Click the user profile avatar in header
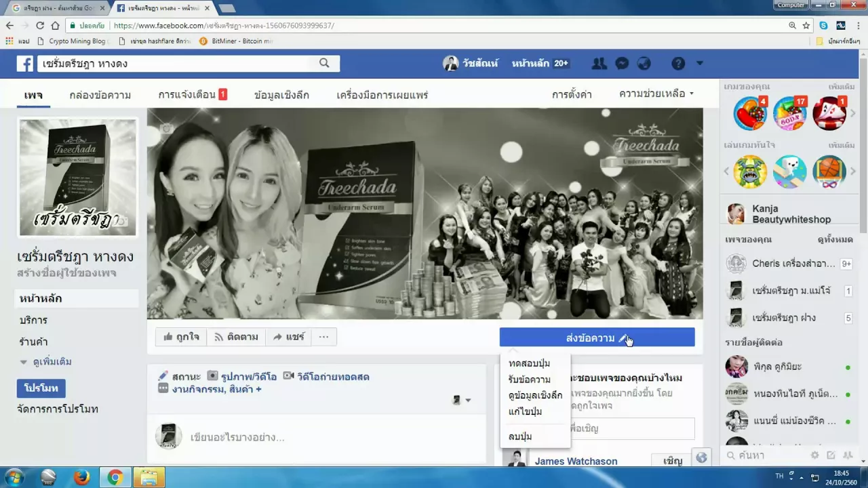Image resolution: width=868 pixels, height=488 pixels. click(x=450, y=64)
